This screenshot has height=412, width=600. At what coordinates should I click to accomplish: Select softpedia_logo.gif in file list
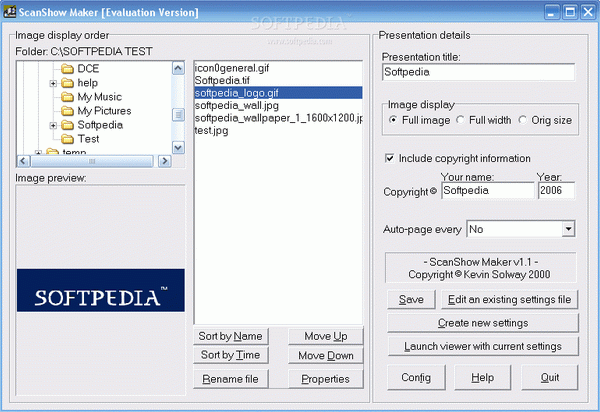pos(279,93)
